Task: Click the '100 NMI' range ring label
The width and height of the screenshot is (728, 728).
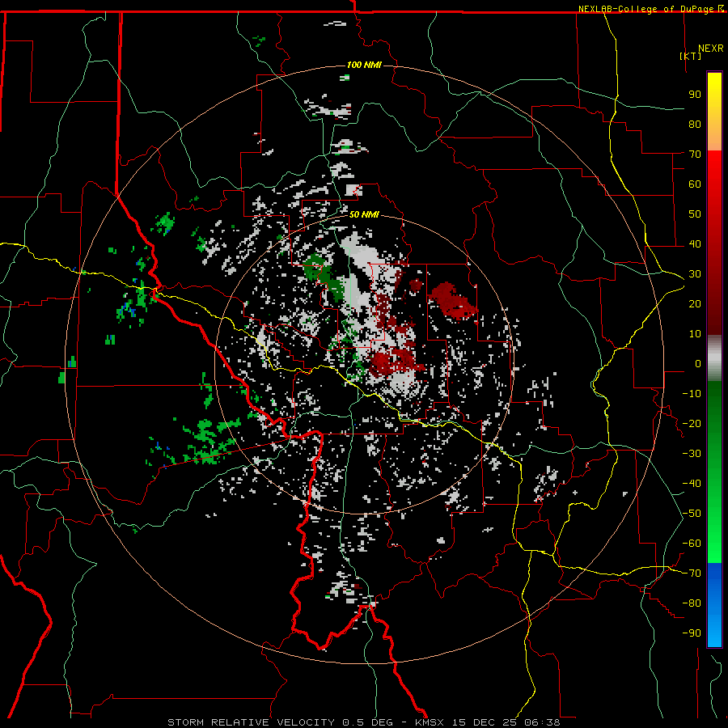Action: [364, 65]
